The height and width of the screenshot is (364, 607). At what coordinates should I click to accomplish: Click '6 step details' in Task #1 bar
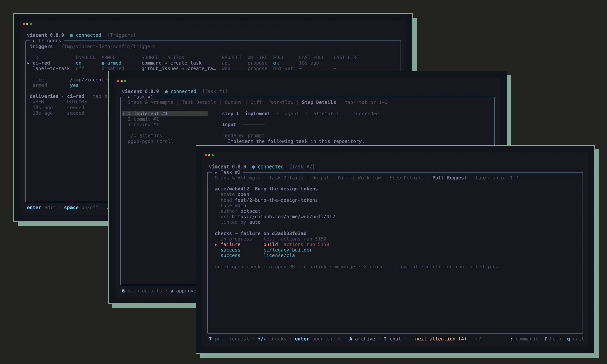click(142, 291)
